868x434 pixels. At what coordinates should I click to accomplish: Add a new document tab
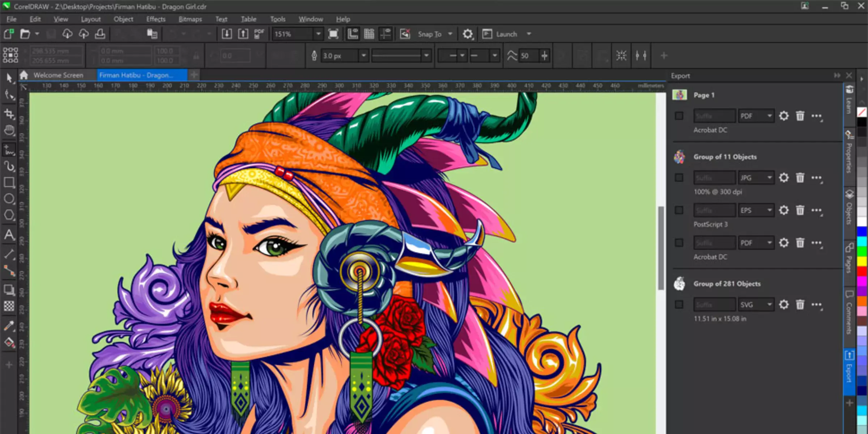pyautogui.click(x=194, y=75)
